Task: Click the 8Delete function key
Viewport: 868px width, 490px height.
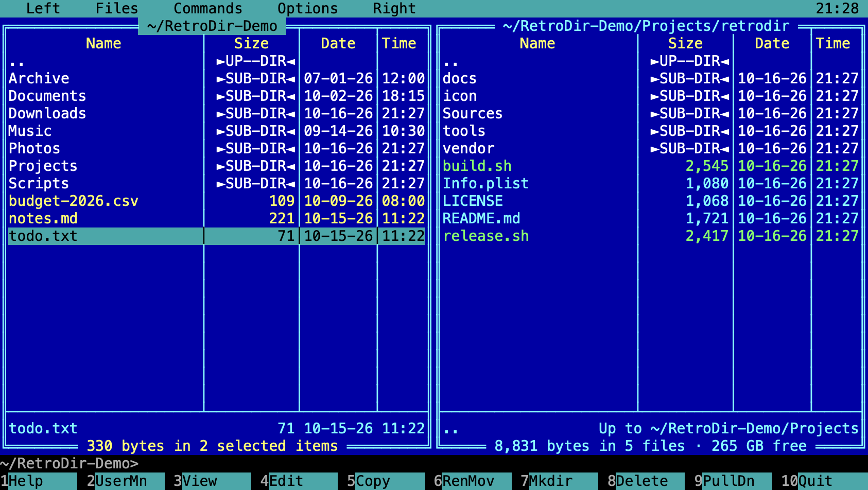Action: [646, 481]
